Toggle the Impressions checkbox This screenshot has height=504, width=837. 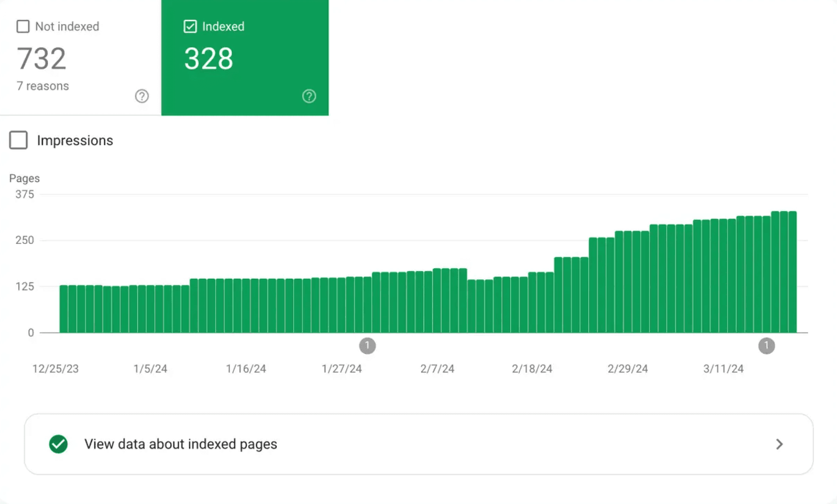coord(18,140)
